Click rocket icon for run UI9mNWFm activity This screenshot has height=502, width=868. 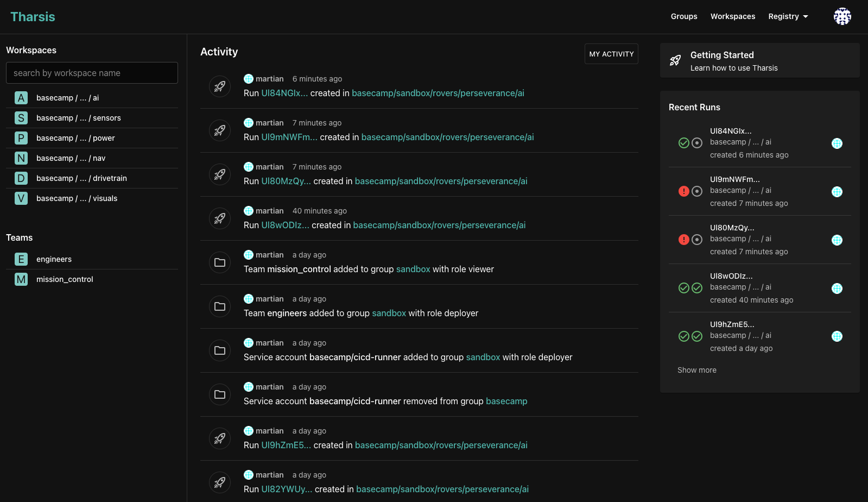[x=220, y=130]
